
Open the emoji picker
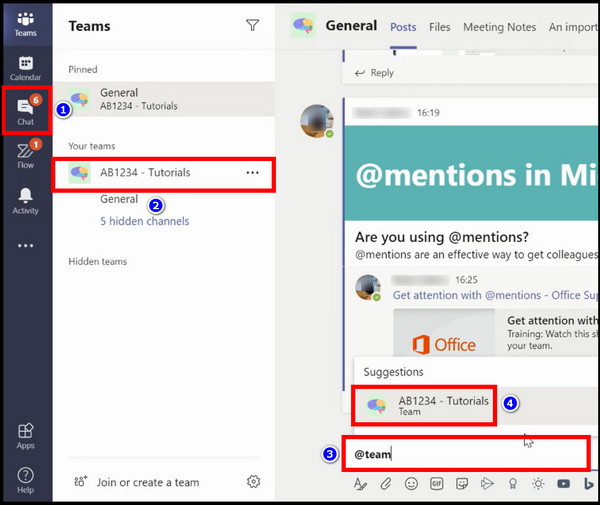pos(411,484)
